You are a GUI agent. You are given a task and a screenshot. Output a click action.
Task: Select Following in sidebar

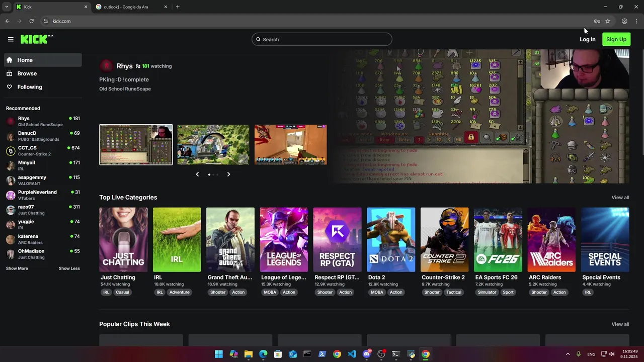(43, 87)
